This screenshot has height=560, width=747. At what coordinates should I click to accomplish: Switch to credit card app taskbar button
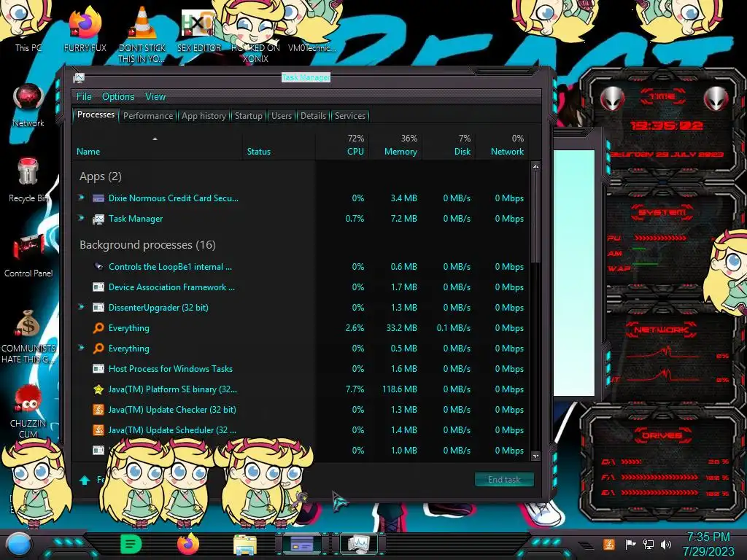click(x=301, y=544)
